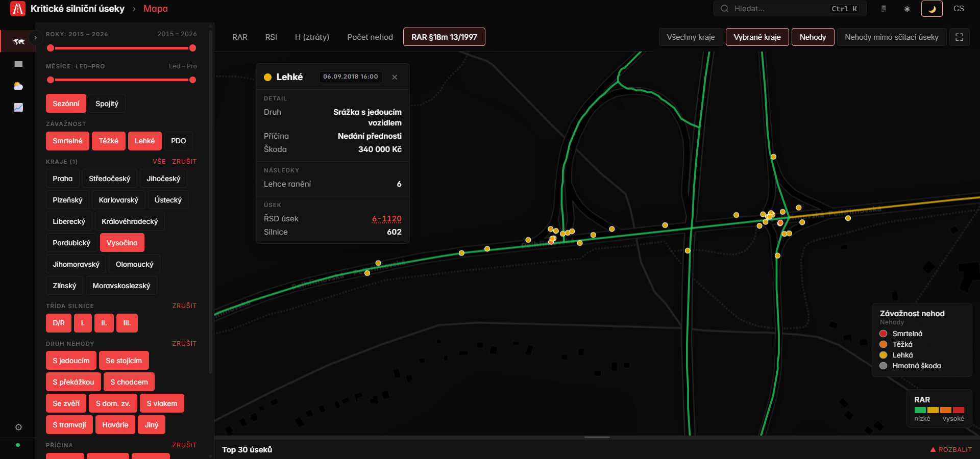Toggle Těžké severity filter

click(108, 141)
